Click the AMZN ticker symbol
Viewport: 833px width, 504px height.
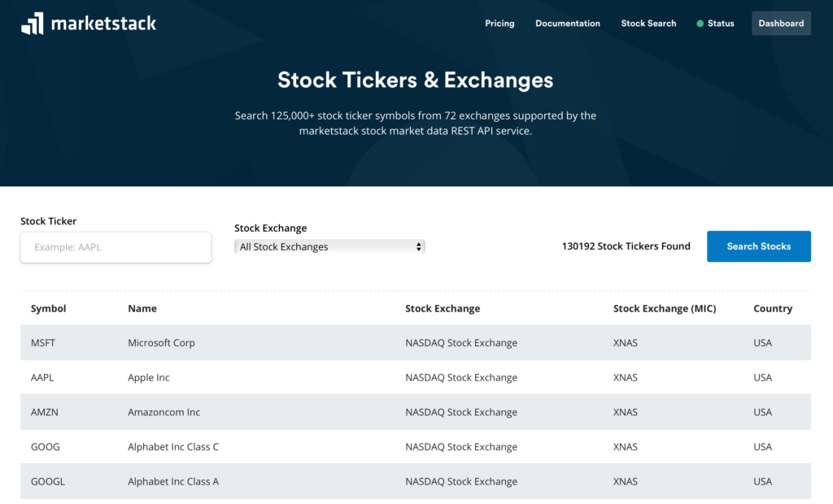(45, 412)
